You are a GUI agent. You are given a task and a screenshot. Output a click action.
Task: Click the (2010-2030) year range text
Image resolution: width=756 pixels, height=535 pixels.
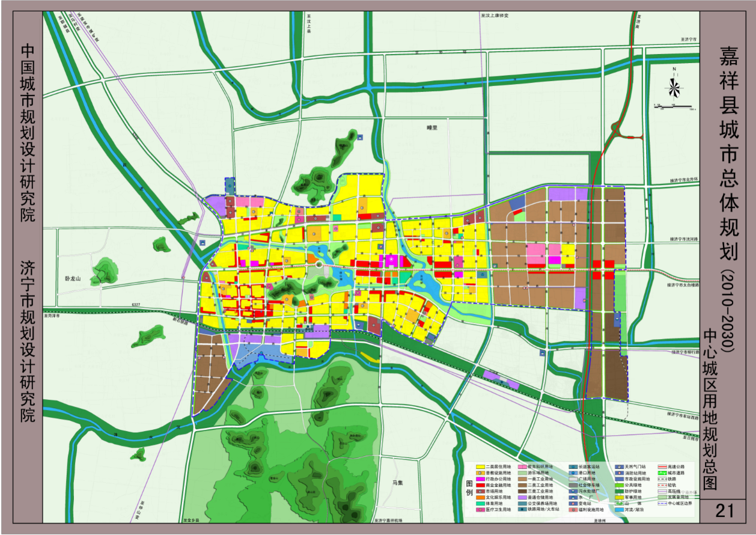(727, 311)
